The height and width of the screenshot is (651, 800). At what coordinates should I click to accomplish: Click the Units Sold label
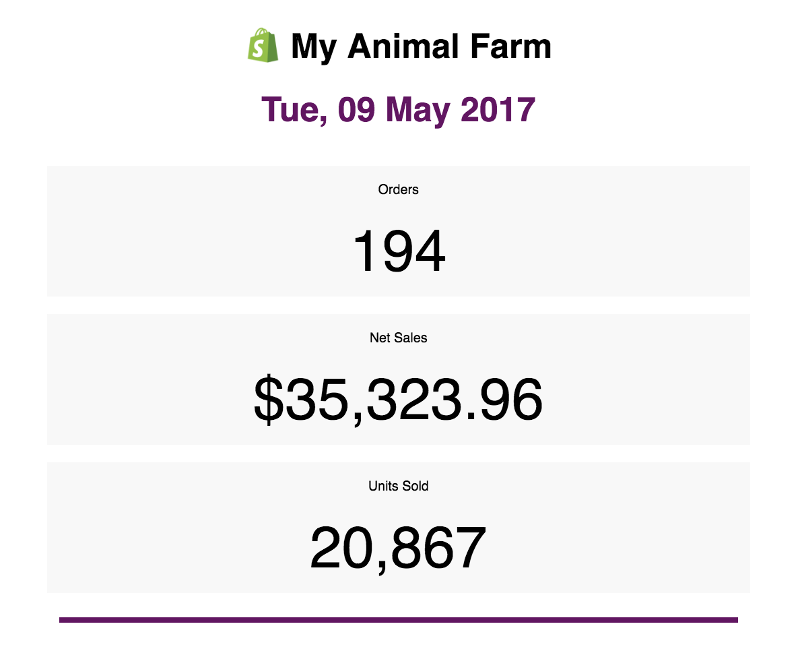398,486
